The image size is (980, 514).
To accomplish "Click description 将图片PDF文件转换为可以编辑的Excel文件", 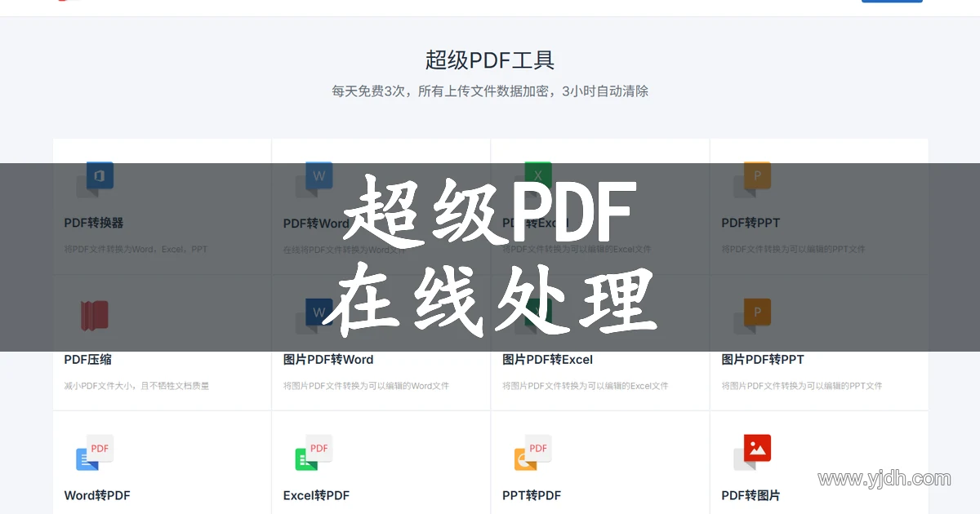I will pos(586,385).
